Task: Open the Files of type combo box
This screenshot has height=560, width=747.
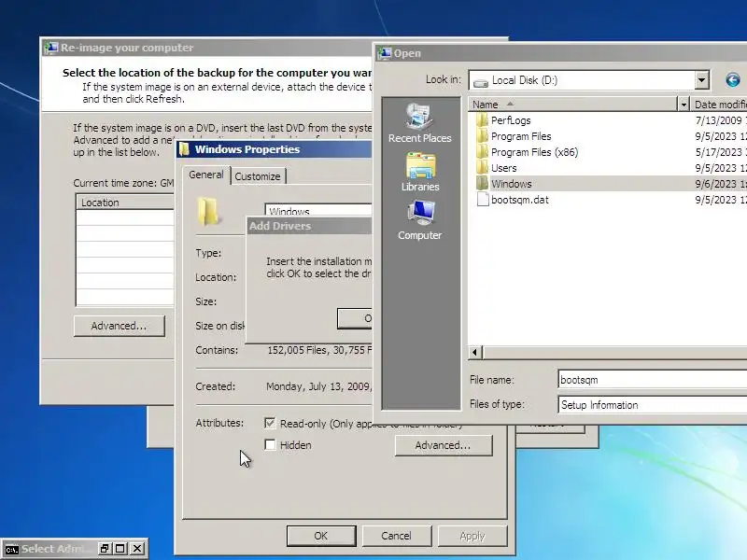Action: point(652,405)
